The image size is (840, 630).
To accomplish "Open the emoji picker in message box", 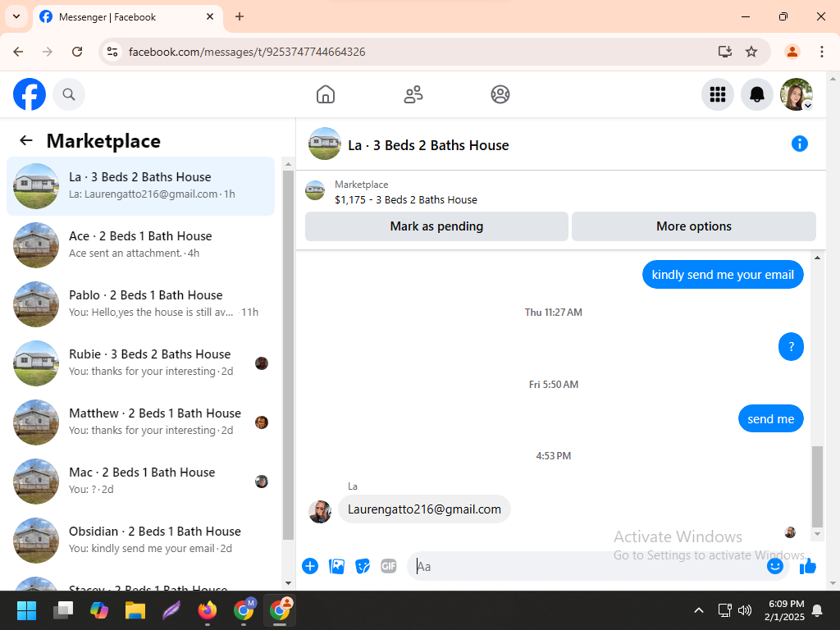I will click(x=774, y=566).
